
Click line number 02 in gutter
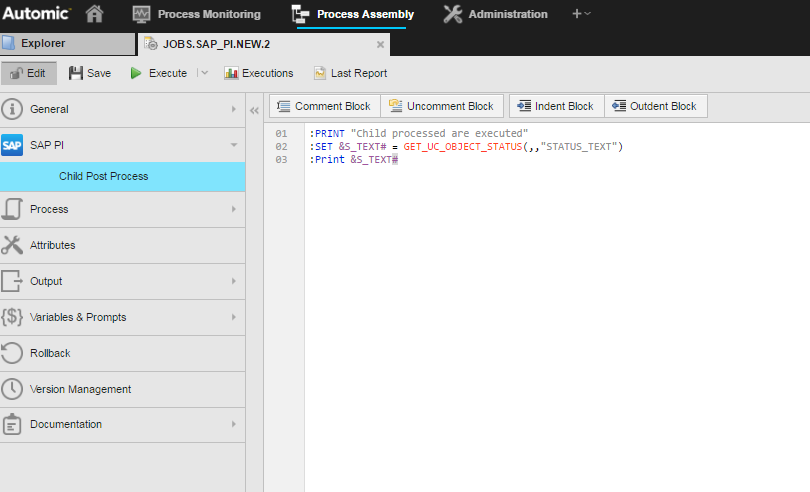tap(281, 147)
